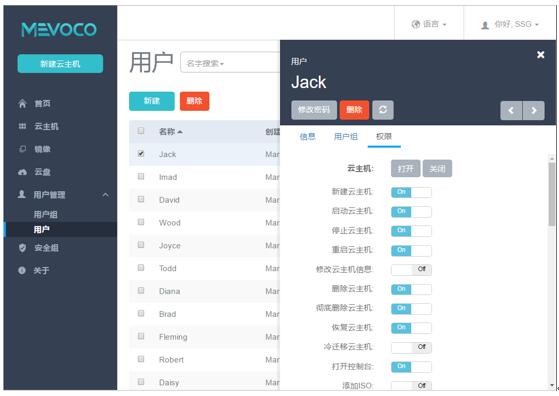This screenshot has height=396, width=559.
Task: Check the Fleming row checkbox
Action: (x=141, y=336)
